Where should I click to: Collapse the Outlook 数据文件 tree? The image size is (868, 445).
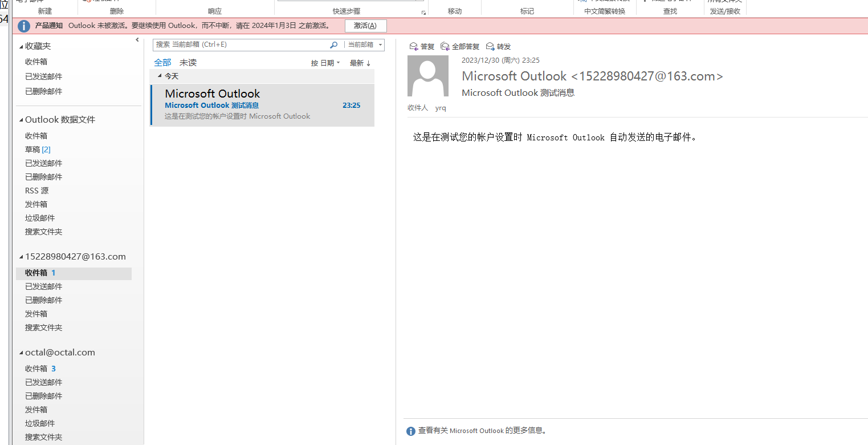[x=22, y=120]
